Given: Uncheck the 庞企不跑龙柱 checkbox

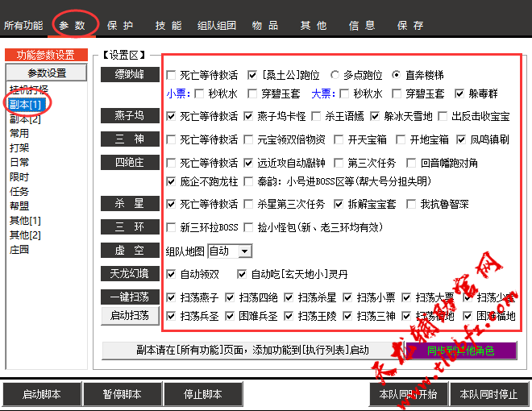Looking at the screenshot, I should pyautogui.click(x=171, y=182).
